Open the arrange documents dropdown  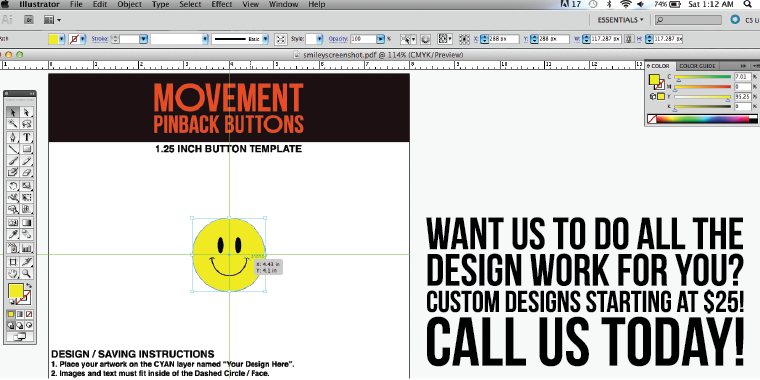click(52, 20)
